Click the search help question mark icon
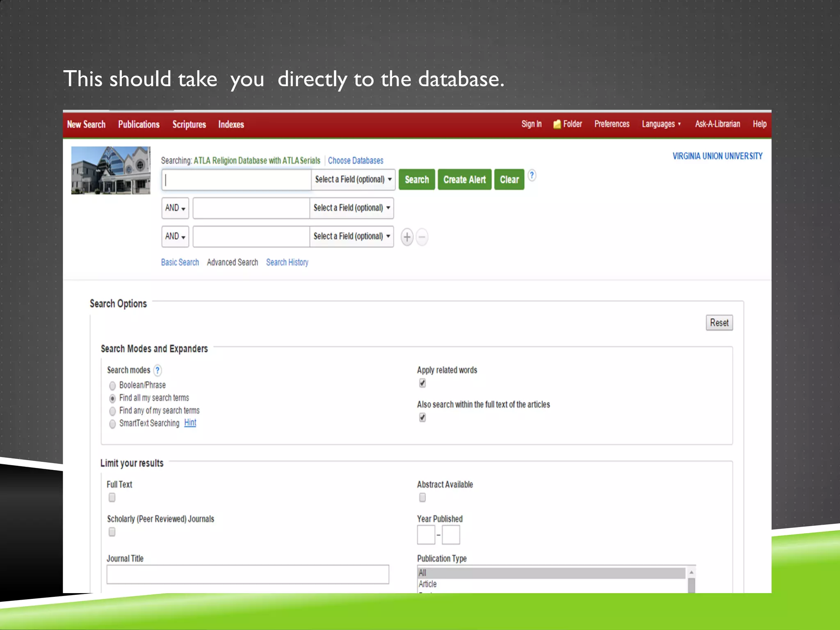 532,176
